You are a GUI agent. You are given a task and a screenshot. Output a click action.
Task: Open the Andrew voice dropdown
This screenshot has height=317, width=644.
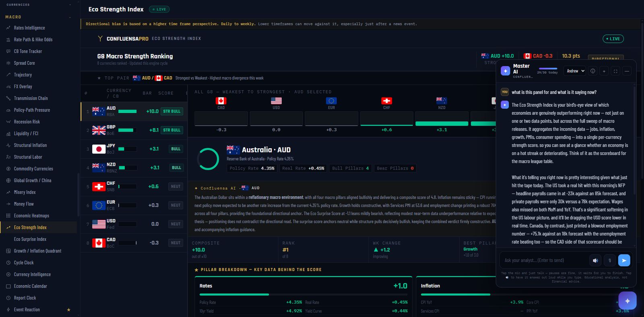pos(575,71)
